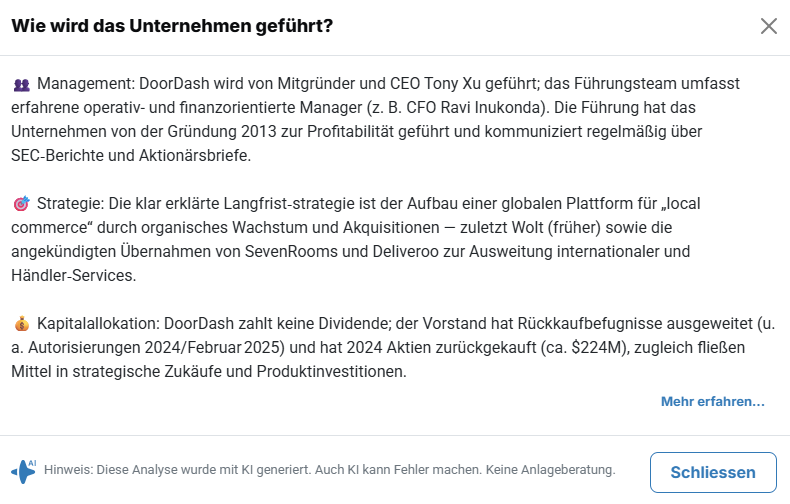Click the Strategie: label

click(69, 204)
